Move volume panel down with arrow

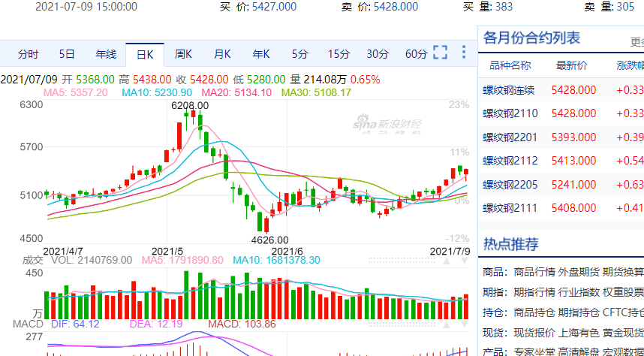pos(465,261)
